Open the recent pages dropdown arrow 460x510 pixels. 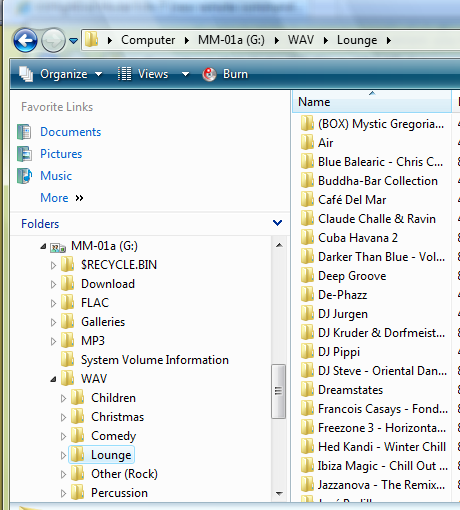click(x=73, y=41)
